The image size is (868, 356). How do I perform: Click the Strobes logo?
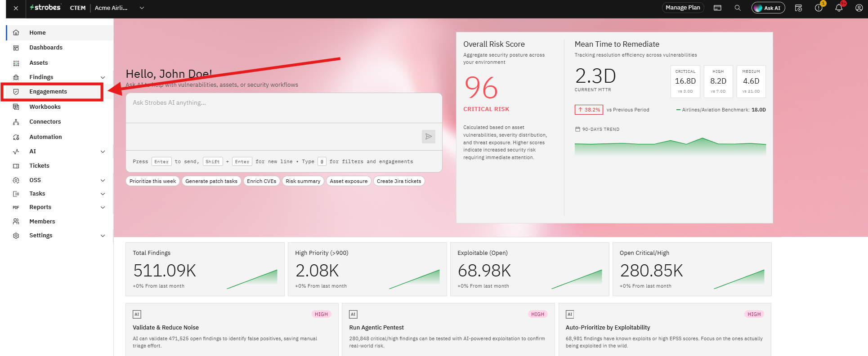[x=45, y=8]
